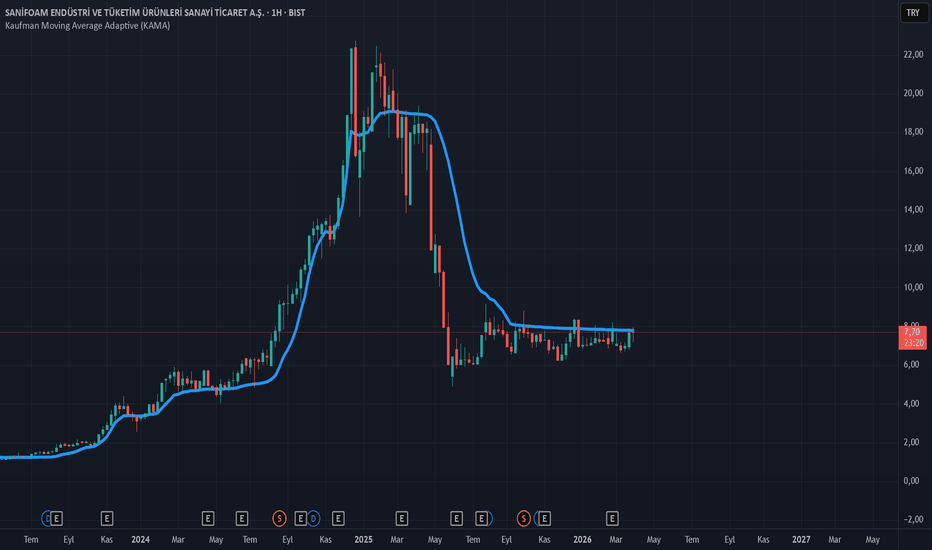Click the fully visible blue D dividend marker
This screenshot has width=932, height=550.
pyautogui.click(x=313, y=518)
